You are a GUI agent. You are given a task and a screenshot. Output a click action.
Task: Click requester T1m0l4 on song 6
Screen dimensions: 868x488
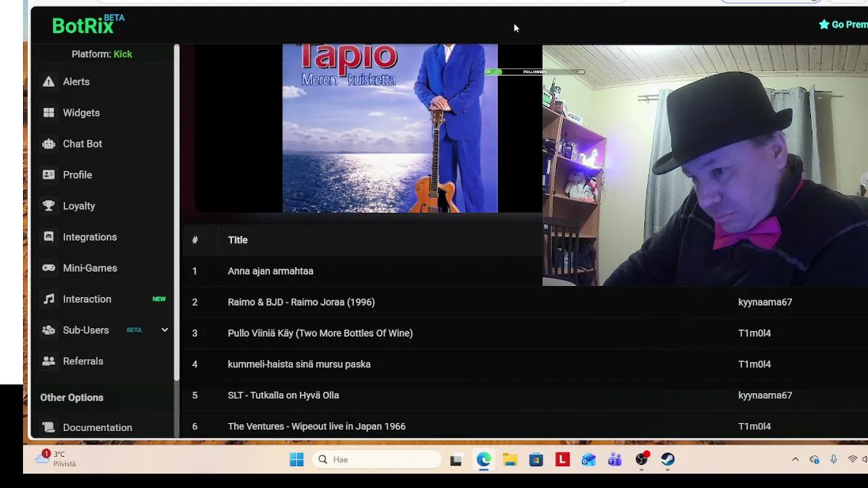click(x=754, y=426)
